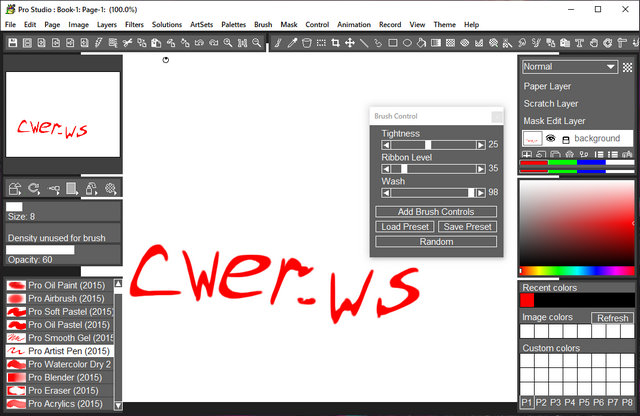Click the Save disk icon in toolbar
Screen dimensions: 640x416
click(x=14, y=43)
